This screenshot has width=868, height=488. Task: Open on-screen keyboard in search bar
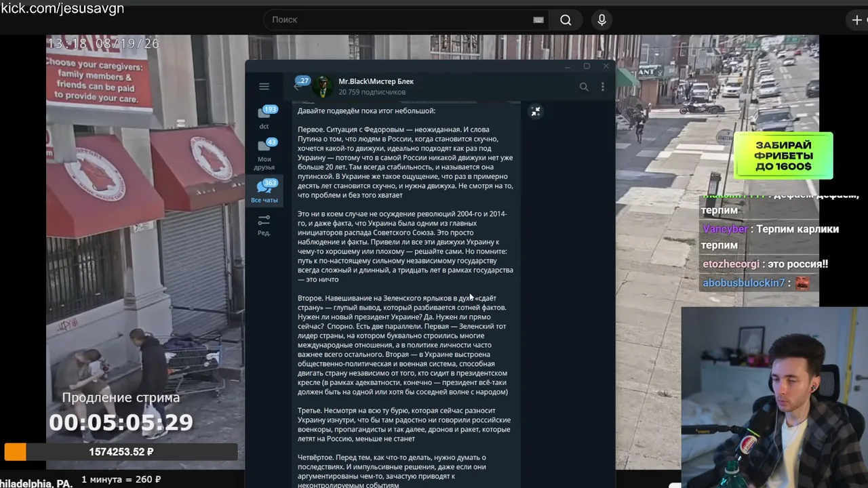(538, 20)
